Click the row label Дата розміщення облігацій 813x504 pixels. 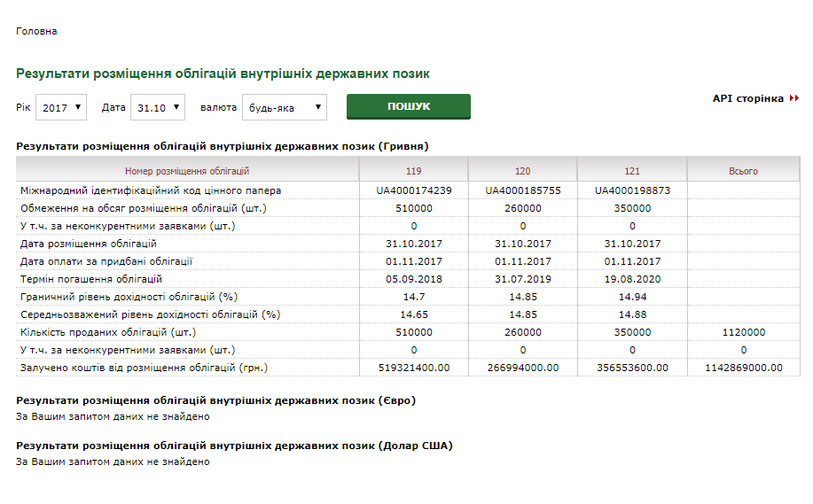click(x=88, y=244)
